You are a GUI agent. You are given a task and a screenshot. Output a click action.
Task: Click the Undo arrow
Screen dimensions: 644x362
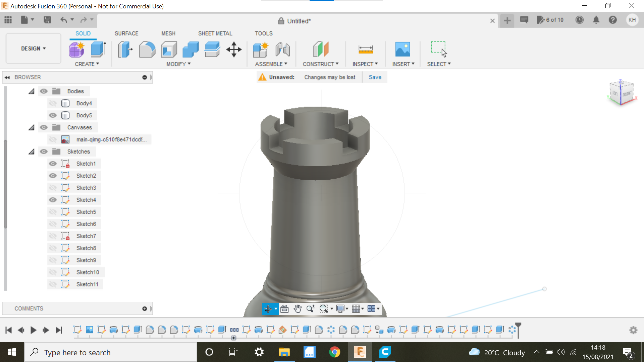tap(63, 20)
